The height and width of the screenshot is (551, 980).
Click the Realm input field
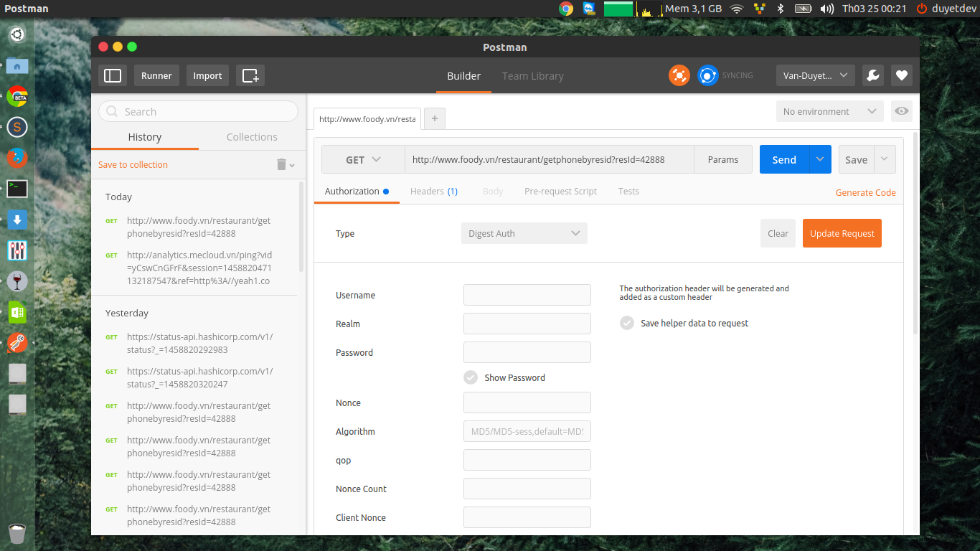[x=527, y=324]
